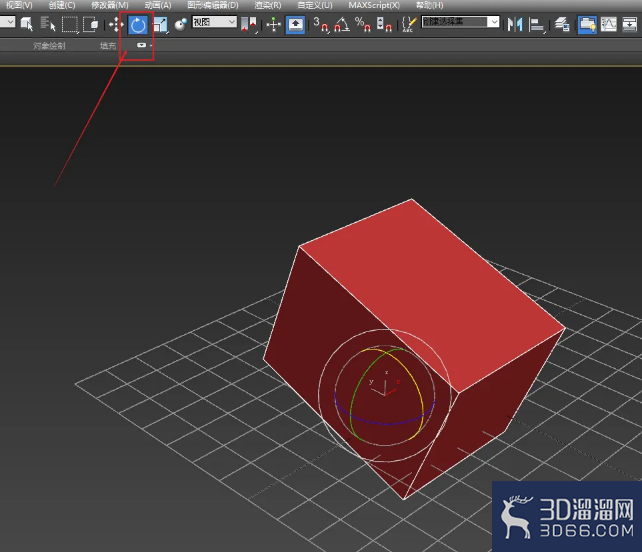642x552 pixels.
Task: Click the ribbon minimize panel button
Action: click(x=141, y=45)
